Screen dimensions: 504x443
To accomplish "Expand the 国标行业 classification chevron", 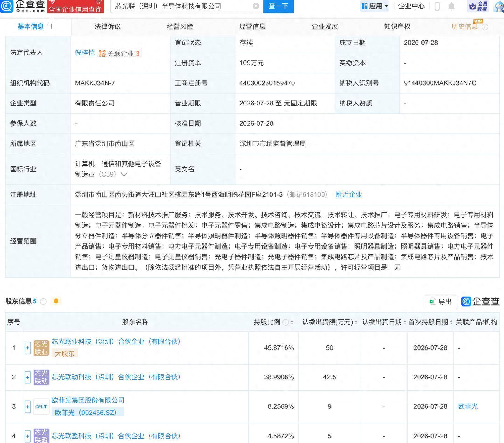I will tap(124, 174).
